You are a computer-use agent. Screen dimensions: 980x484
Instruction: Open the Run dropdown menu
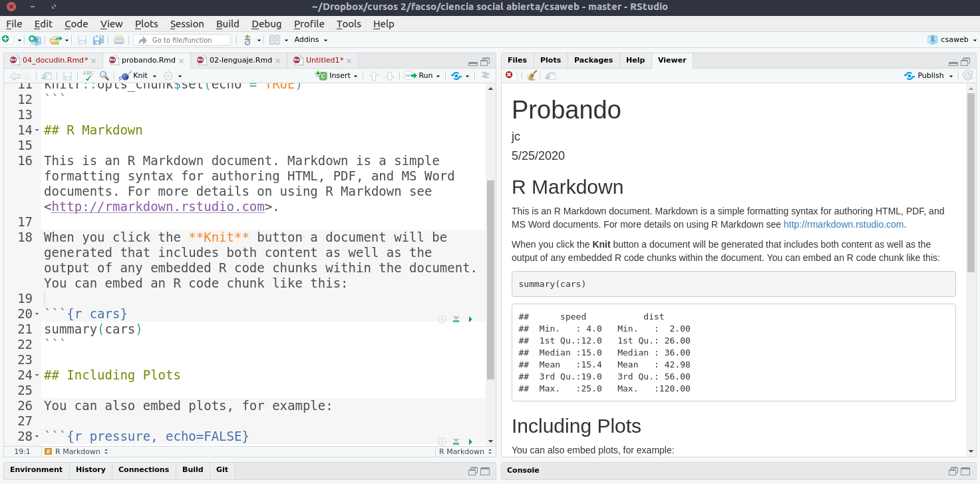[438, 76]
